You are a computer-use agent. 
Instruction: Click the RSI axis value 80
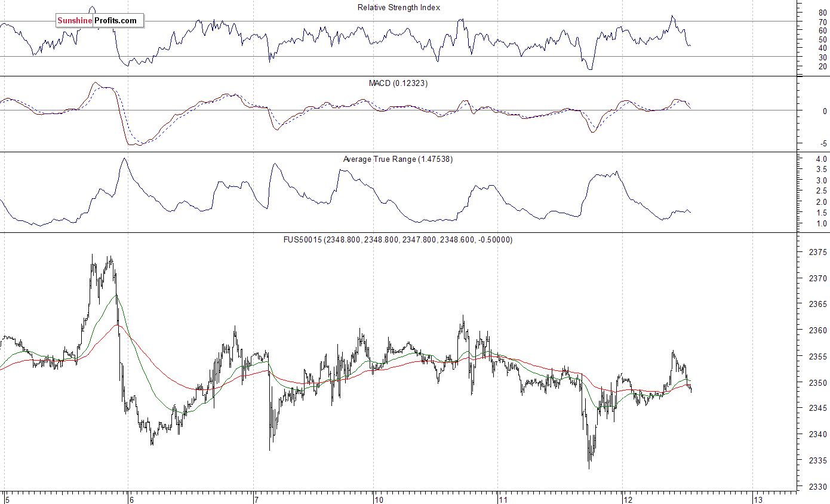[x=823, y=13]
